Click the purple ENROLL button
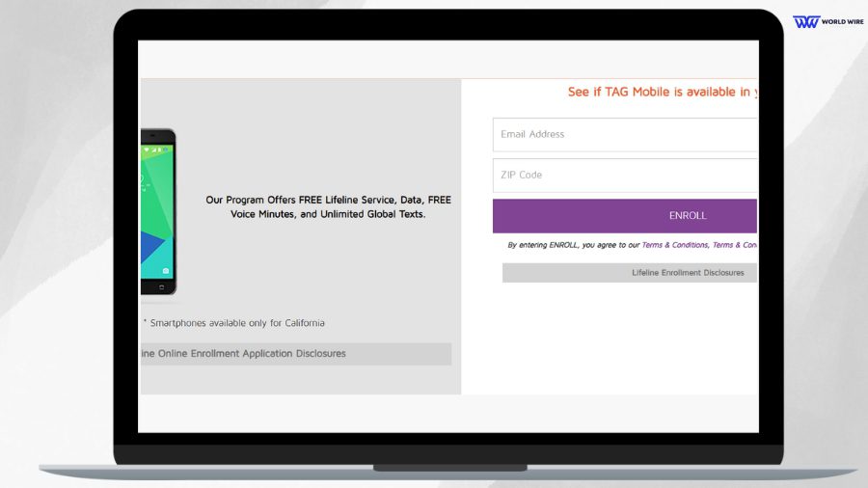868x488 pixels. 625,216
